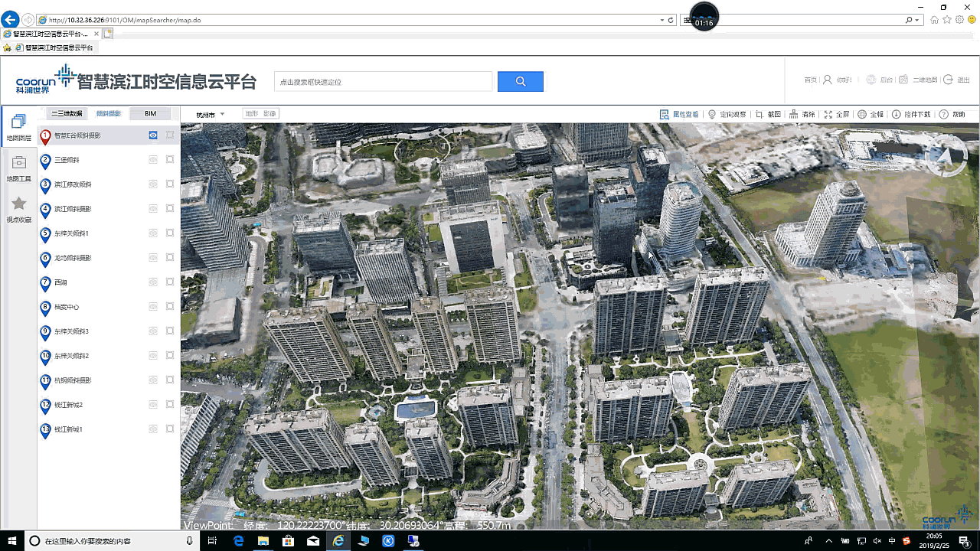980x551 pixels.
Task: Click the 清除 clear tool
Action: coord(802,114)
